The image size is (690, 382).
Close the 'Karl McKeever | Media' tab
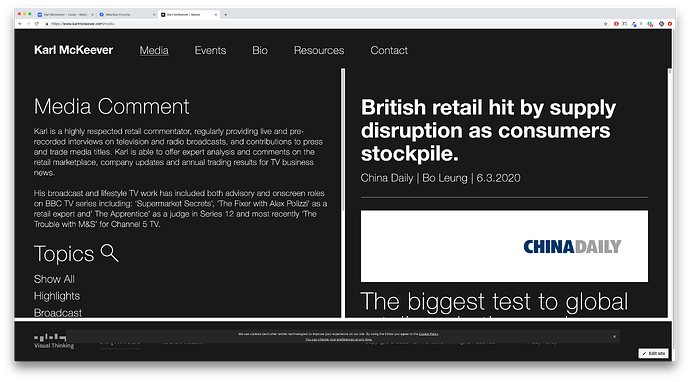(216, 15)
